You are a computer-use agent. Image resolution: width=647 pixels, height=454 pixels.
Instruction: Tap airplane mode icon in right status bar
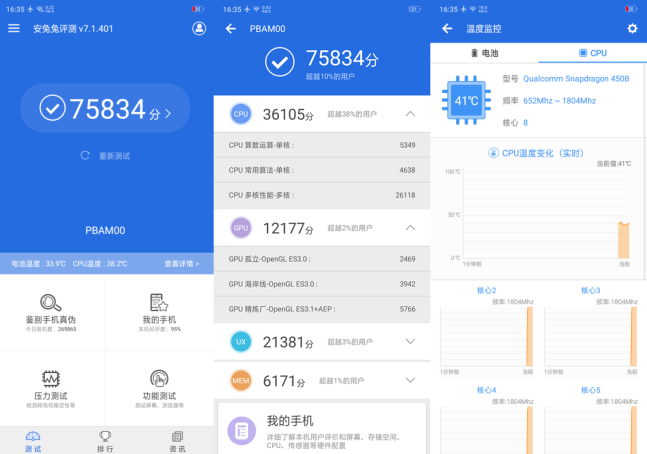tap(463, 9)
